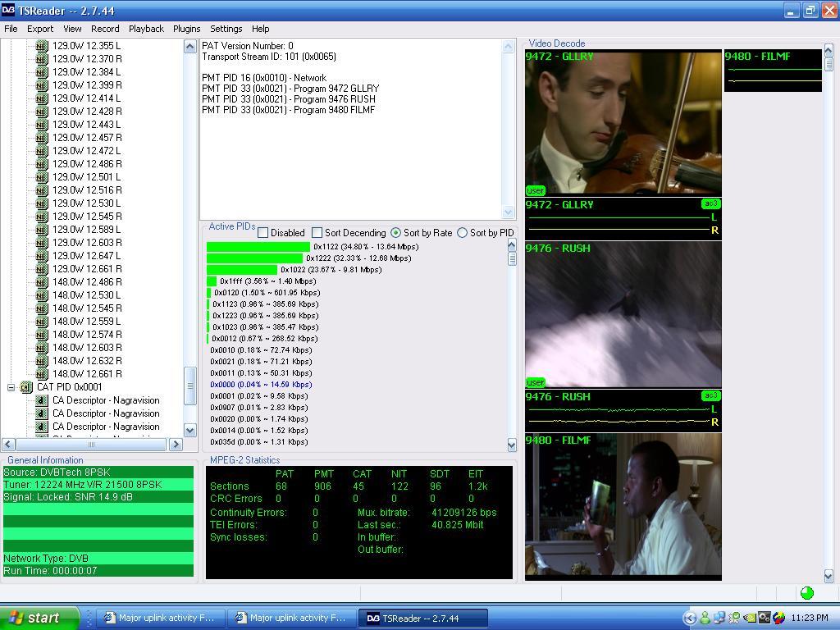Click the 9480 FILMF video thumbnail

pos(623,505)
